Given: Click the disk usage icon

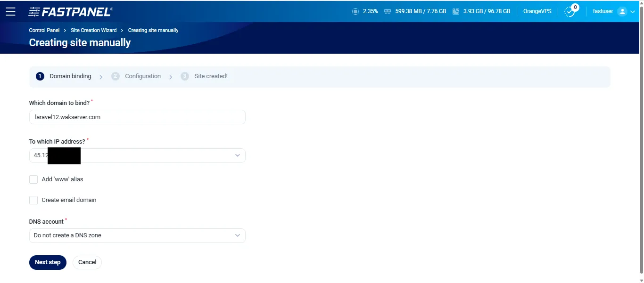Looking at the screenshot, I should pyautogui.click(x=455, y=11).
